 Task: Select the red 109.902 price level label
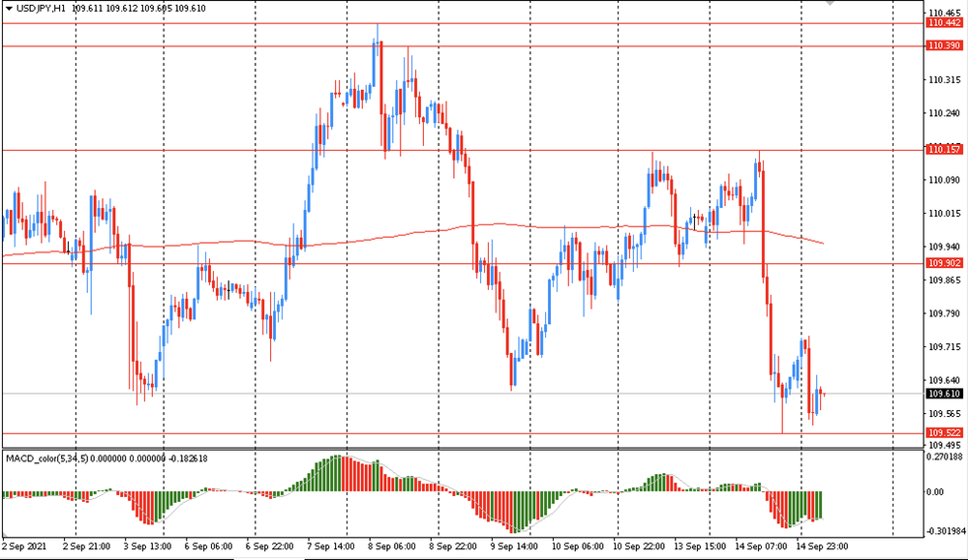(x=944, y=263)
